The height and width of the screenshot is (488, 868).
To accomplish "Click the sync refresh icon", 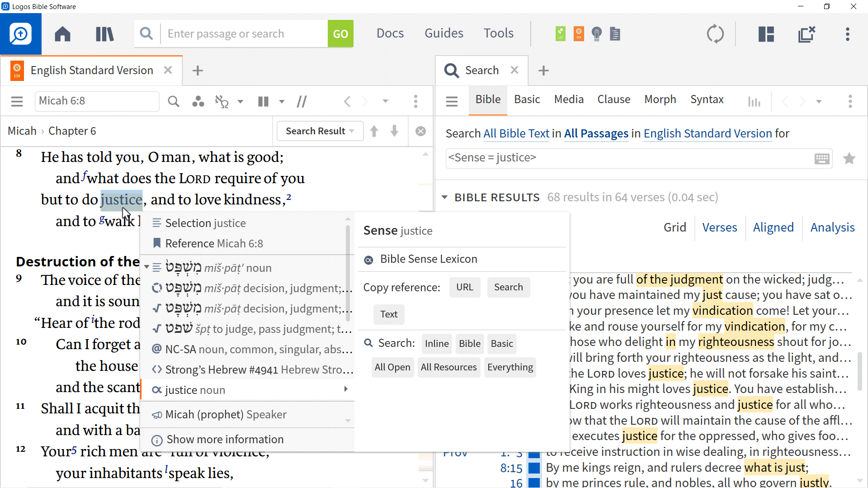I will (x=715, y=34).
